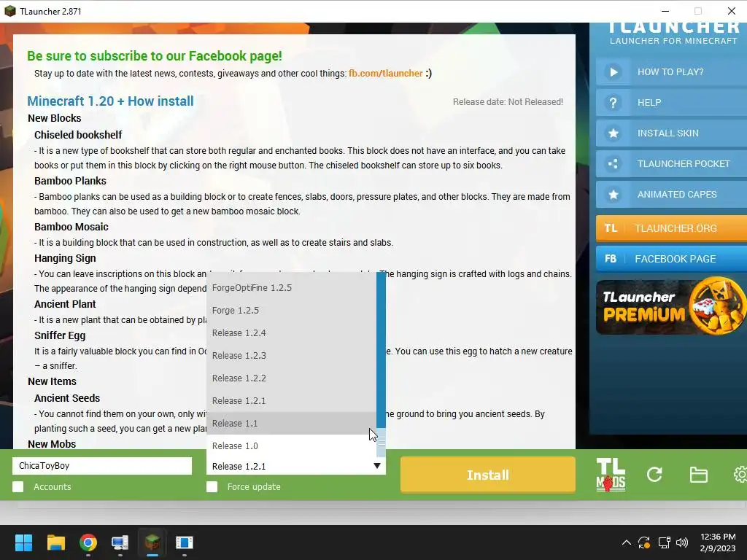
Task: Click the volume speaker tray icon
Action: click(682, 542)
